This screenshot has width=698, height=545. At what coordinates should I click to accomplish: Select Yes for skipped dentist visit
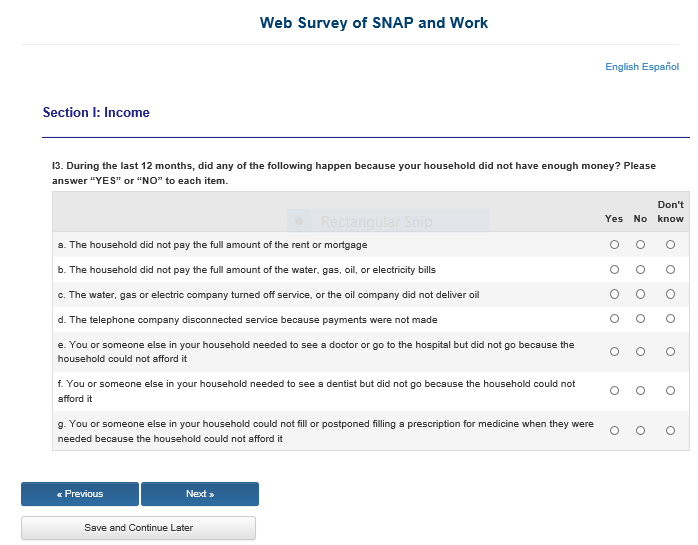click(614, 391)
